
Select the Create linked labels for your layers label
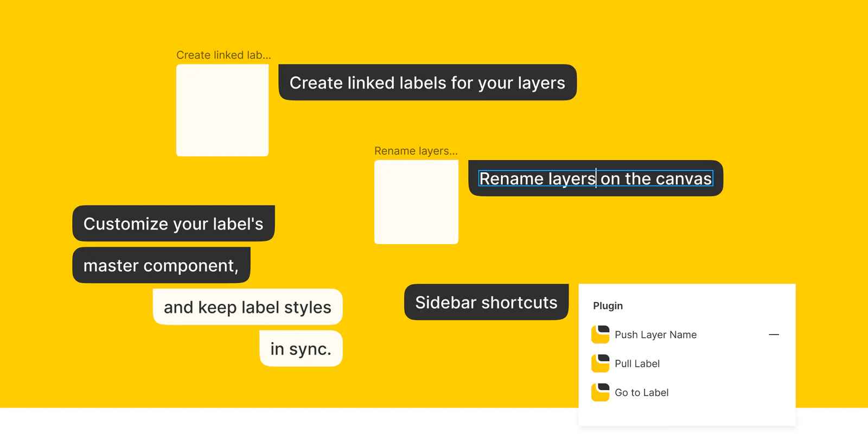(427, 82)
